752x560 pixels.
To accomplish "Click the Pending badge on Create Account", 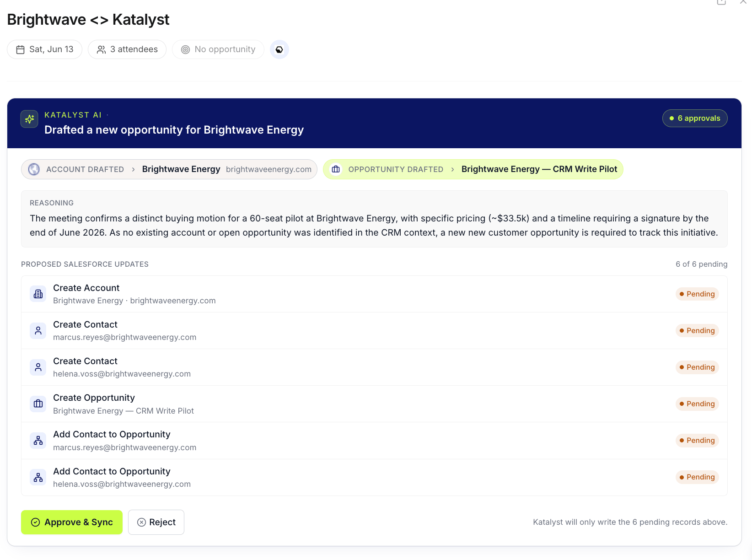I will 697,294.
